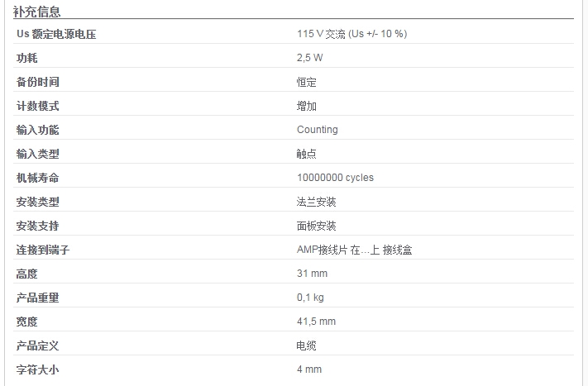This screenshot has height=386, width=588.
Task: Click the AMP接线片 connection value
Action: point(355,250)
